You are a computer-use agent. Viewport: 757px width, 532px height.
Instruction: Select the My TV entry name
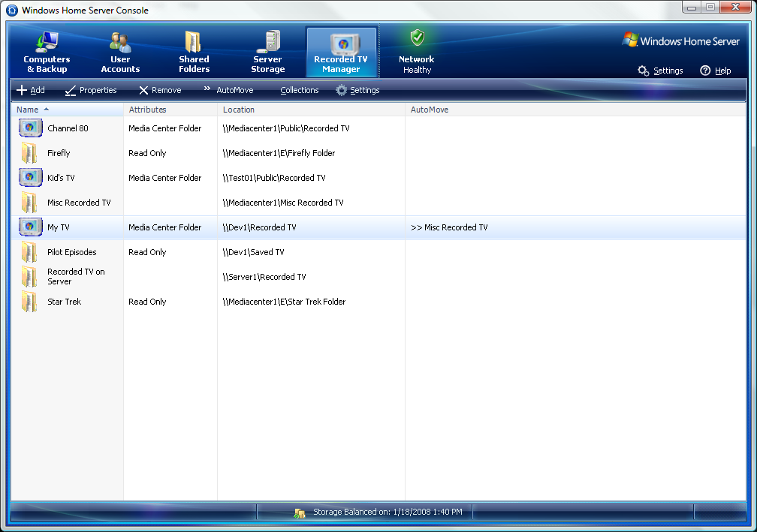(59, 227)
